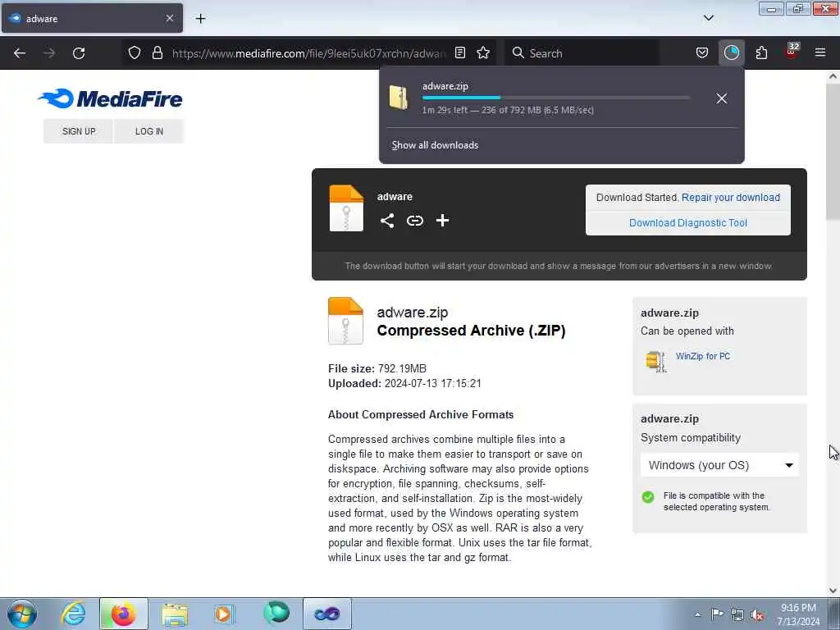Click the download progress bar for adware.zip
840x630 pixels.
tap(555, 98)
